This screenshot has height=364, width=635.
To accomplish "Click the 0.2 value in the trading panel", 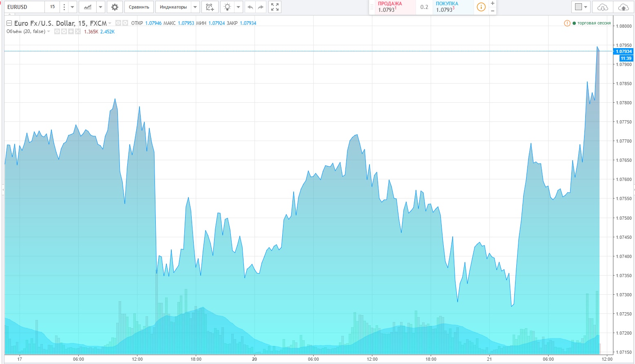I will (x=424, y=7).
